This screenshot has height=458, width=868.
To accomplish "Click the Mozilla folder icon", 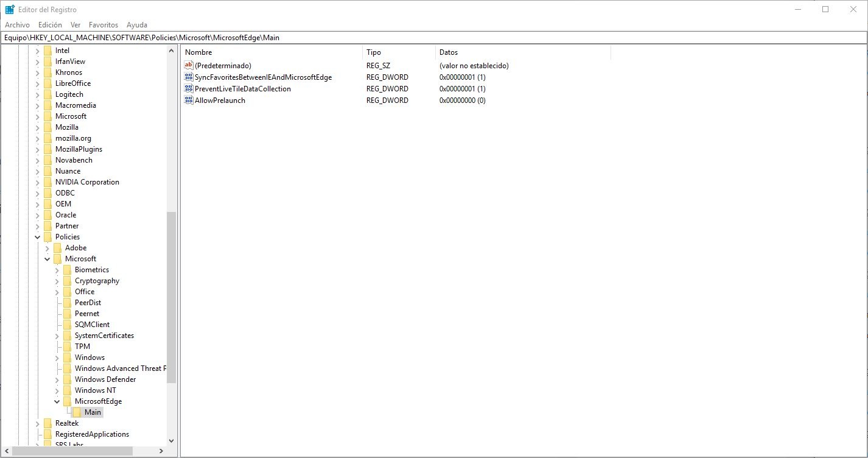I will [x=47, y=127].
